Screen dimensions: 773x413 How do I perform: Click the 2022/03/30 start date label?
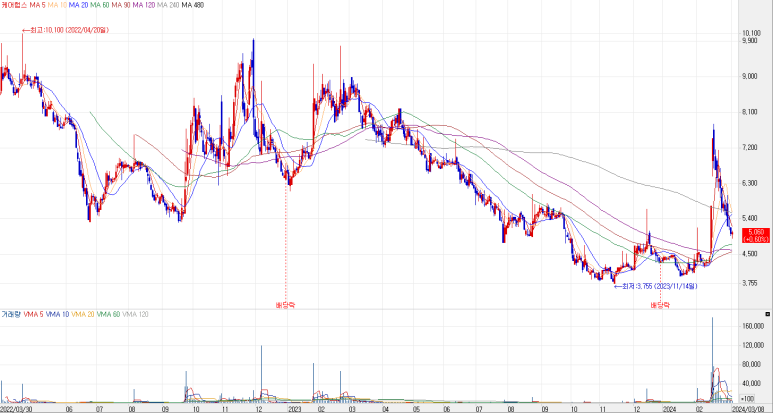[17, 409]
